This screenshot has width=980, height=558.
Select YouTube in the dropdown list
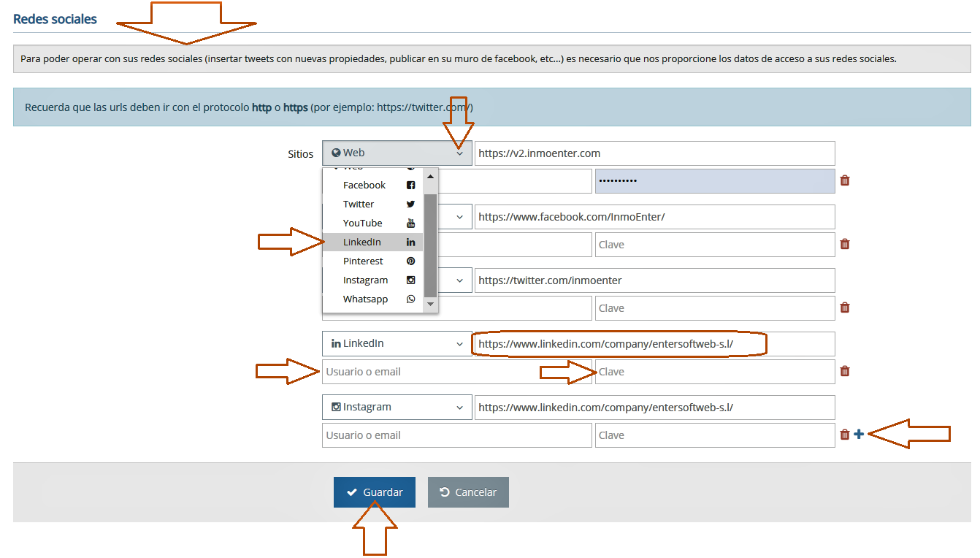coord(372,223)
